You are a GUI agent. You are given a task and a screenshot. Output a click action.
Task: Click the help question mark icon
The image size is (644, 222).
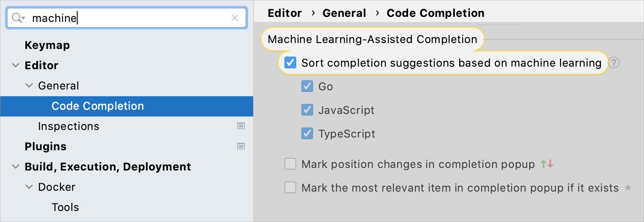614,63
